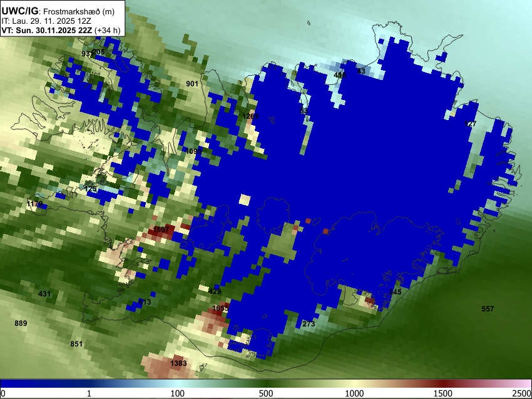Click the 1265 map value
This screenshot has height=399, width=532.
pyautogui.click(x=250, y=116)
